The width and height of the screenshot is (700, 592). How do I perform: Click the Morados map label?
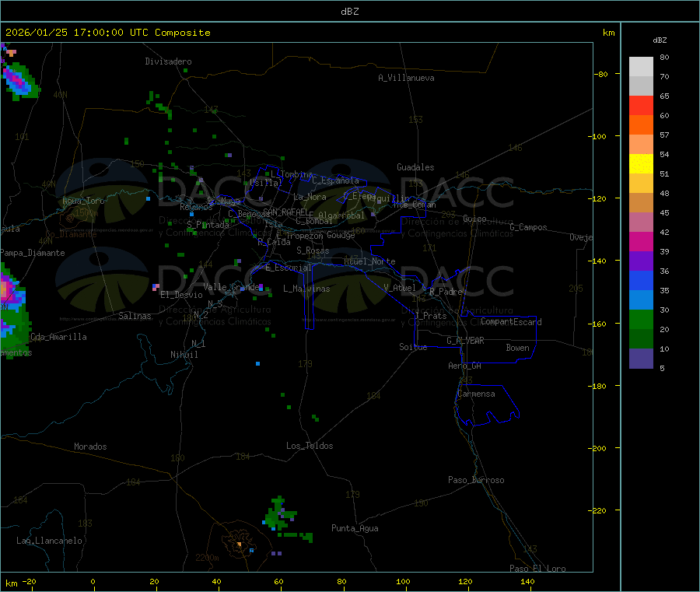(91, 447)
